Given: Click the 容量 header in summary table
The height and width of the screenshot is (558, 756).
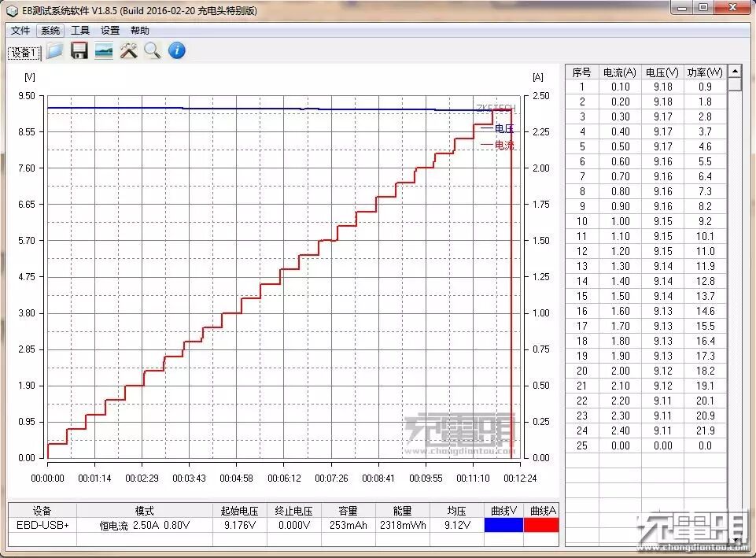Looking at the screenshot, I should 348,510.
